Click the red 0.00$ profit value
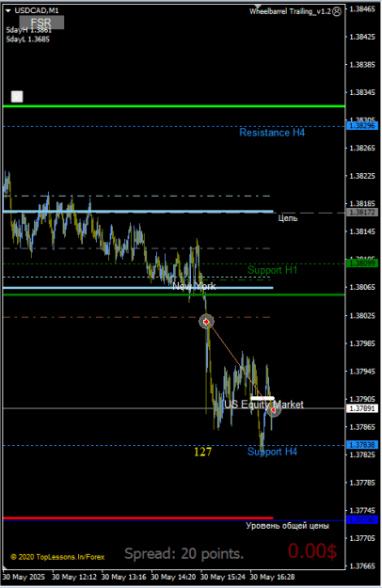This screenshot has height=588, width=382. 312,551
